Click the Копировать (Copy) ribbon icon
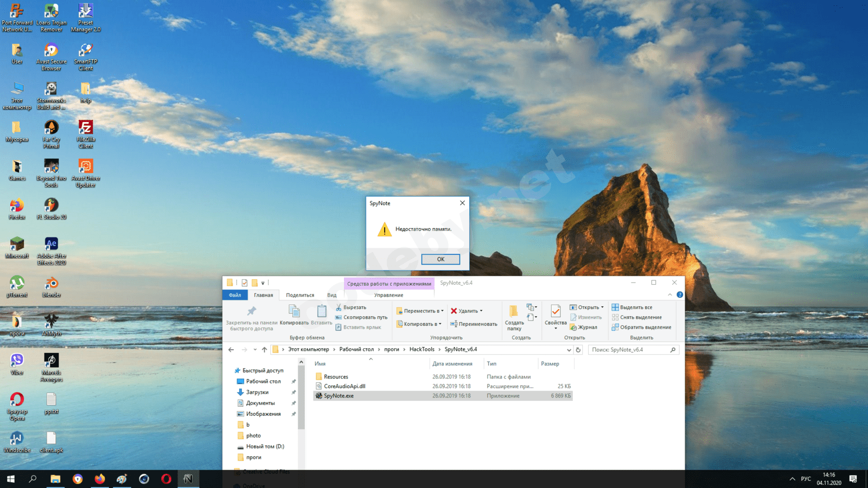Screen dimensions: 868x488 pos(294,311)
